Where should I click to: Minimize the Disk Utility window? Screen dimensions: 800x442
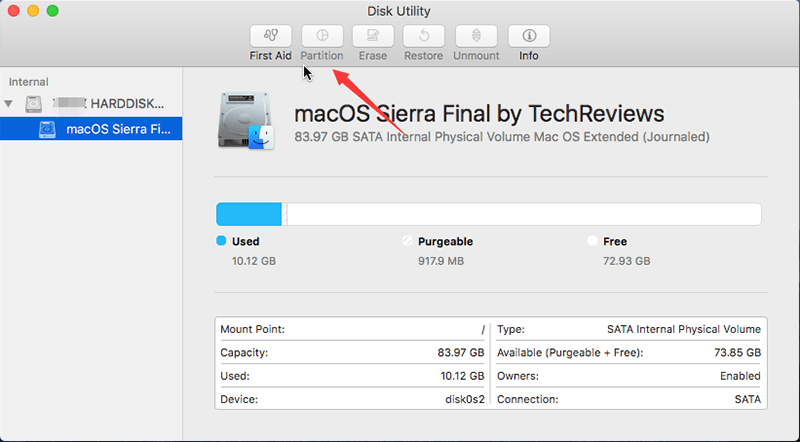click(33, 11)
